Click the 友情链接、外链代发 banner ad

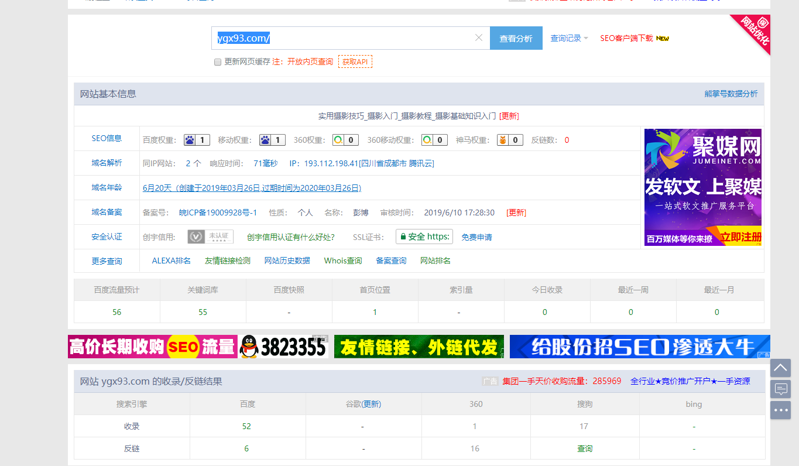click(x=419, y=347)
